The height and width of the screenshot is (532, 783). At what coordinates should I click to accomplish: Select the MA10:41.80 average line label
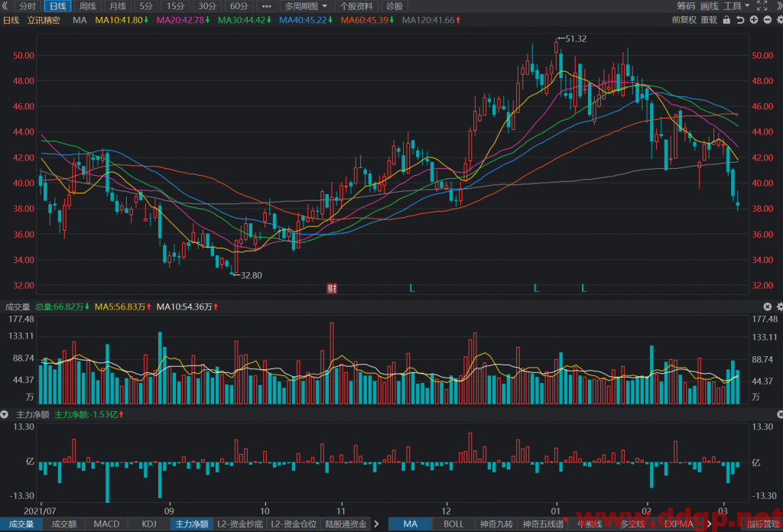click(122, 20)
